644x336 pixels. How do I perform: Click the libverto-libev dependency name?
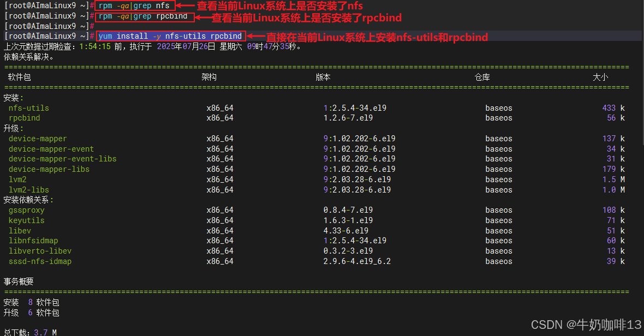40,251
